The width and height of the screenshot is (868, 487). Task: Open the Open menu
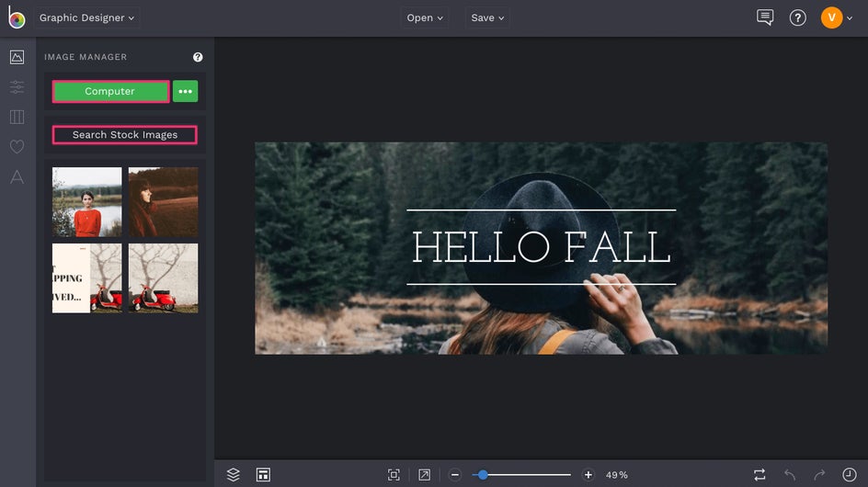coord(425,17)
